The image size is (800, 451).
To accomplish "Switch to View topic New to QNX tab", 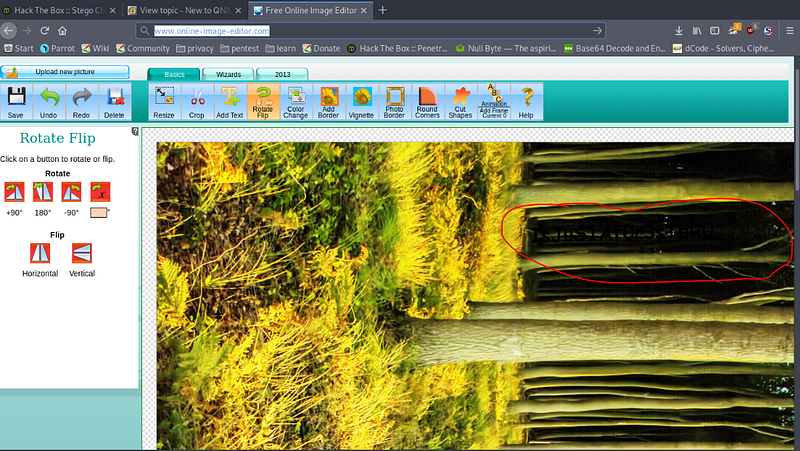I will [x=185, y=10].
